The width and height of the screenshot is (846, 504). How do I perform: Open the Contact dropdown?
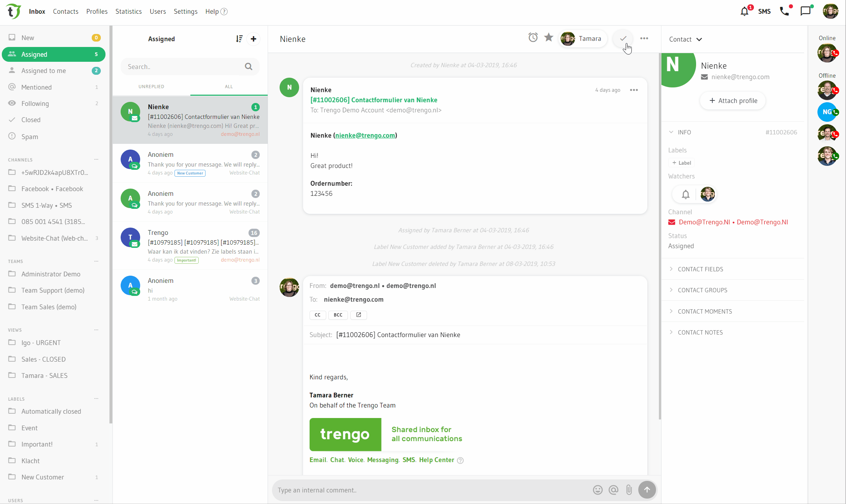[x=685, y=39]
